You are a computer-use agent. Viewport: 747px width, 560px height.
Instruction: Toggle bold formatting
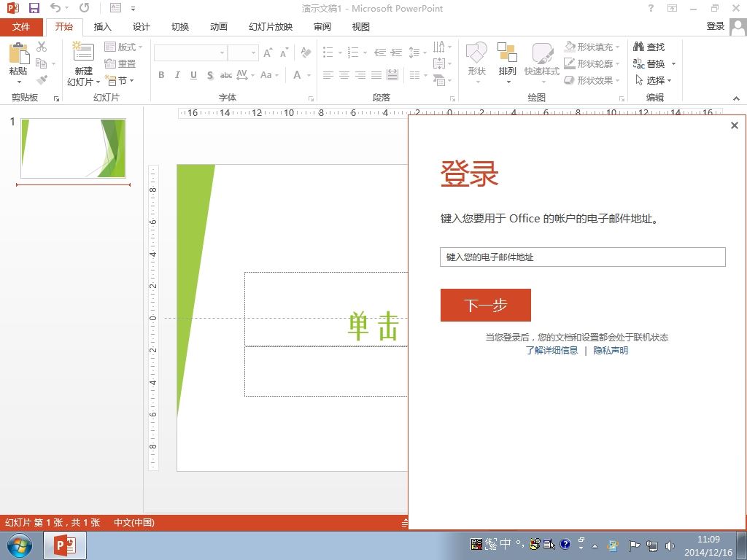[161, 75]
